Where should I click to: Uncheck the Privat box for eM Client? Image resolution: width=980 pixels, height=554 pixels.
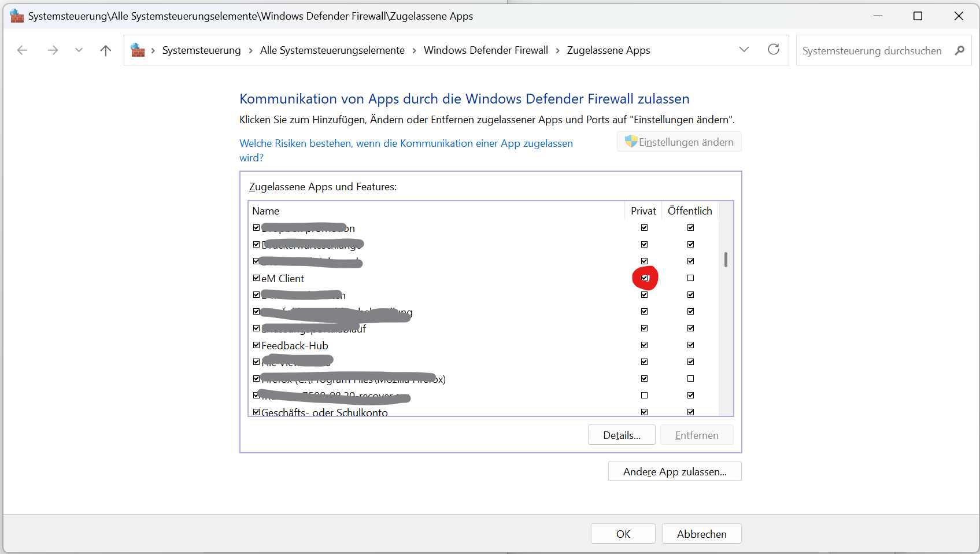point(645,278)
